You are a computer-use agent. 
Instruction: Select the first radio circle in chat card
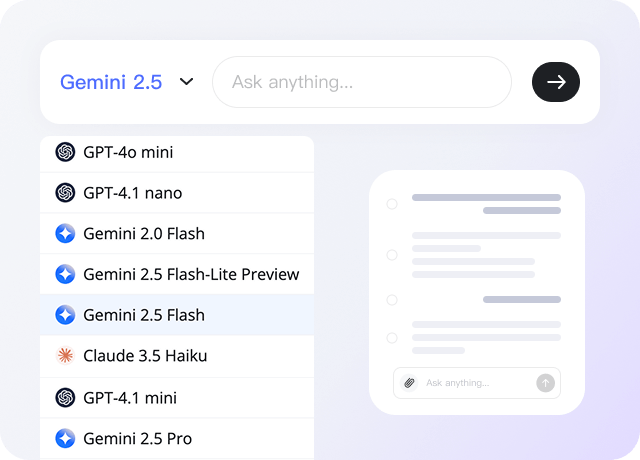(x=392, y=204)
